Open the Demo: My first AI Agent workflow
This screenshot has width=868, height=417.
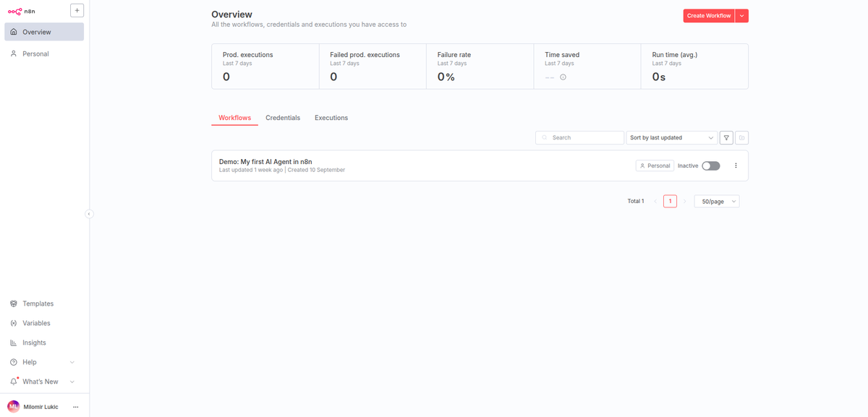(x=265, y=162)
